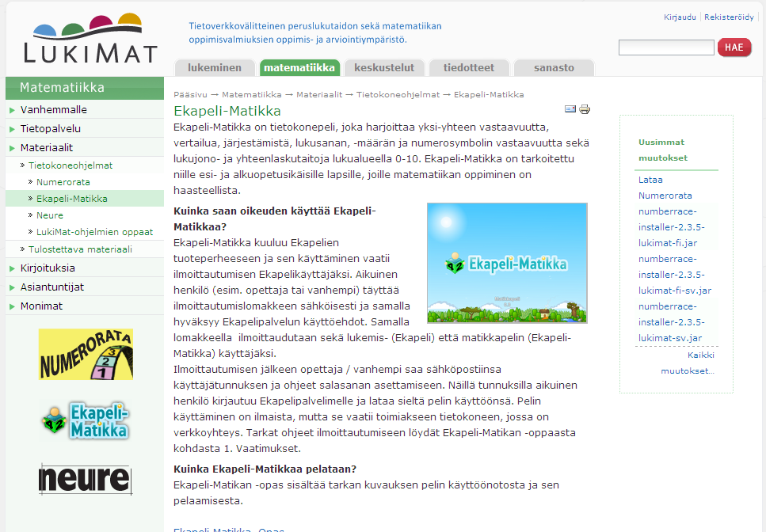The height and width of the screenshot is (532, 766).
Task: Select Tietokoneohjelmat in the sidebar
Action: tap(71, 165)
